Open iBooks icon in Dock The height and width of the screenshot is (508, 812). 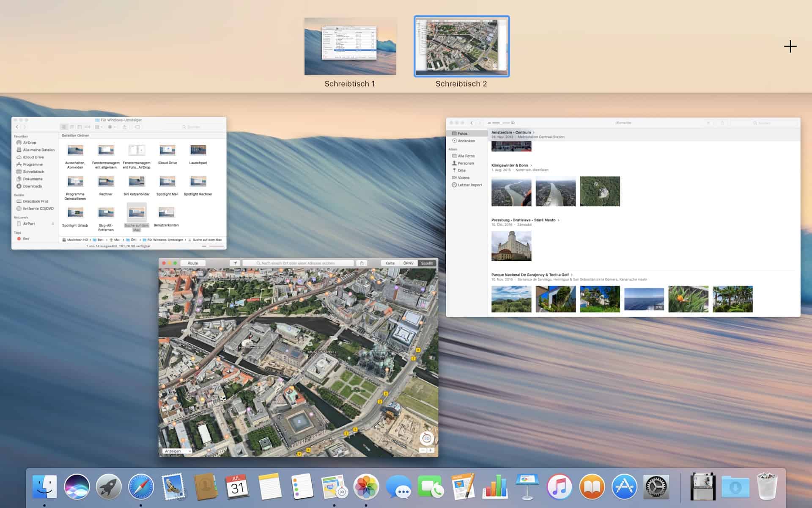(x=592, y=487)
